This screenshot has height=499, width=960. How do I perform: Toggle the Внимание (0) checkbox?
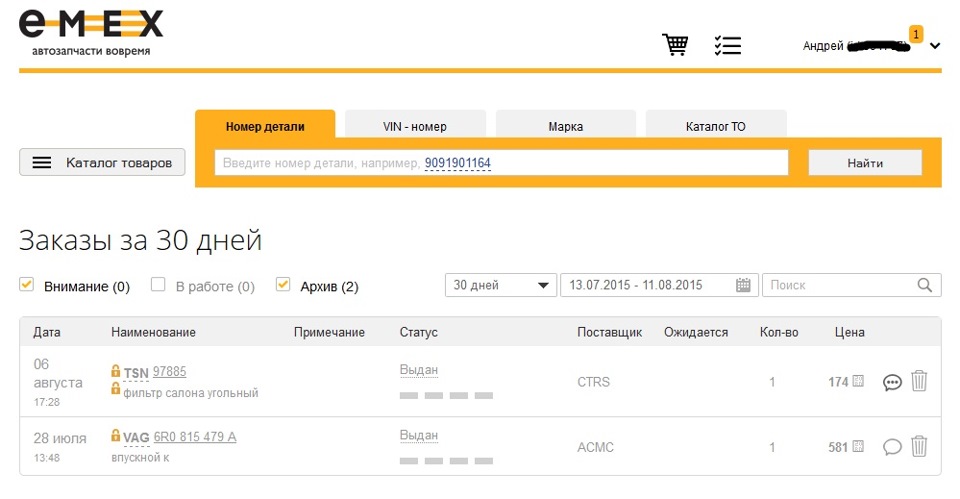pyautogui.click(x=26, y=285)
